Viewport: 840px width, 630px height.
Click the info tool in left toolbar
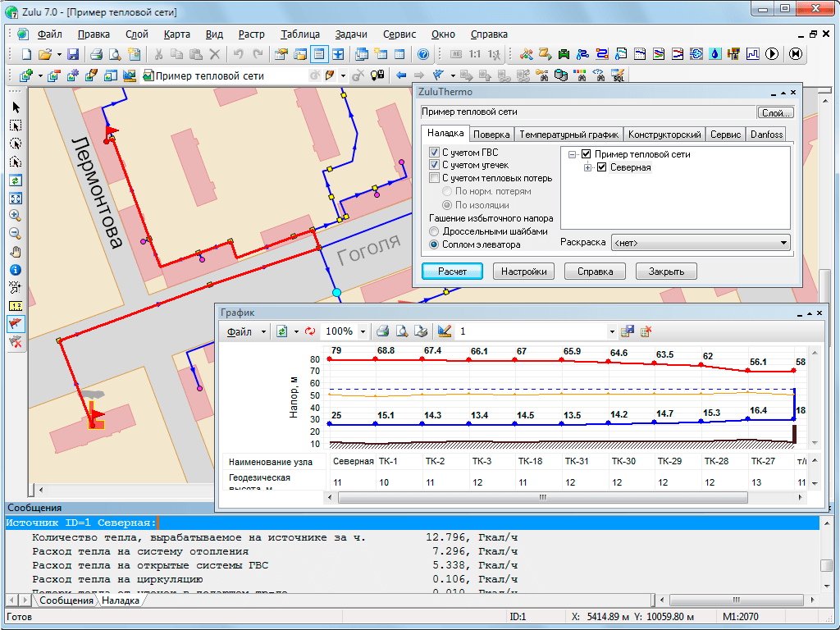tap(16, 270)
